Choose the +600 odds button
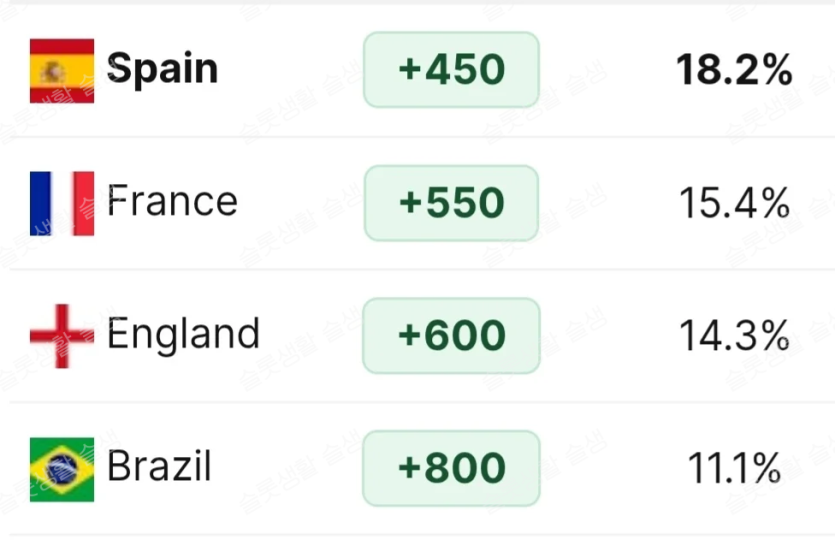Viewport: 835px width, 540px height. click(451, 335)
